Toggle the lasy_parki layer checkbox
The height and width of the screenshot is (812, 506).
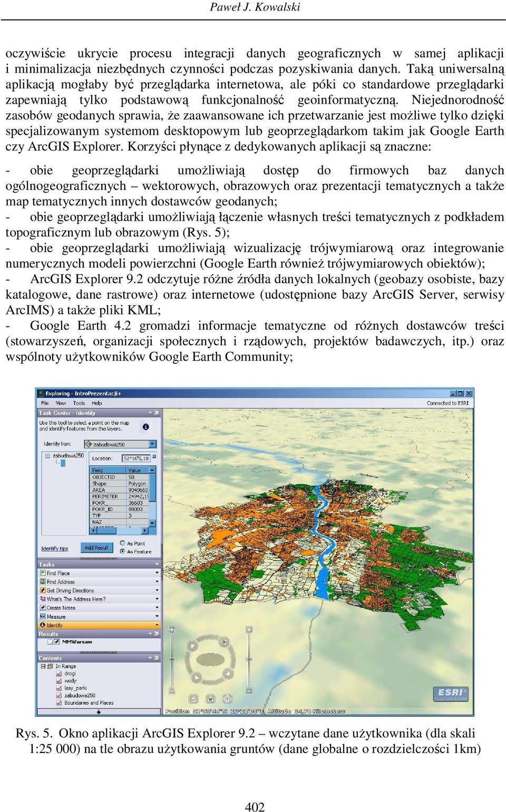pos(59,688)
